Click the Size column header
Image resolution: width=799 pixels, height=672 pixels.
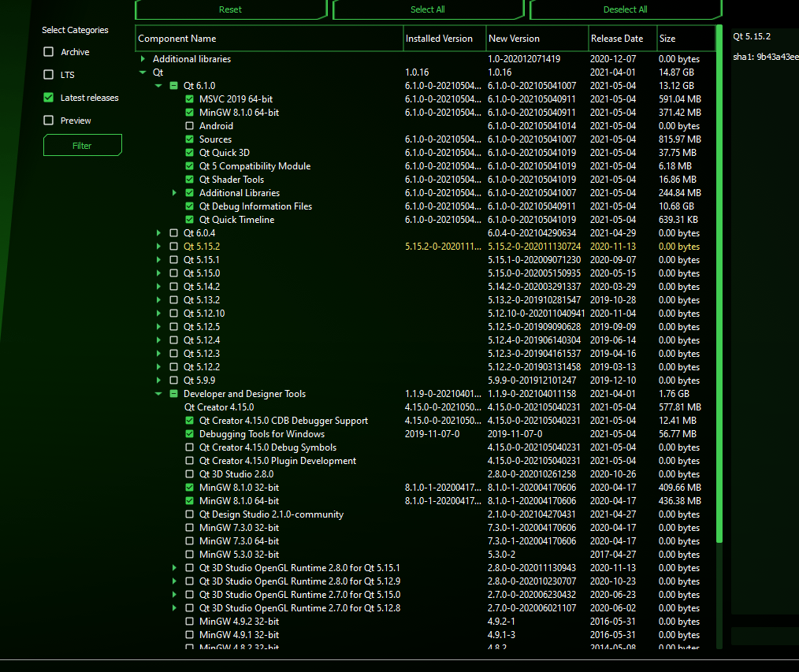[x=686, y=39]
